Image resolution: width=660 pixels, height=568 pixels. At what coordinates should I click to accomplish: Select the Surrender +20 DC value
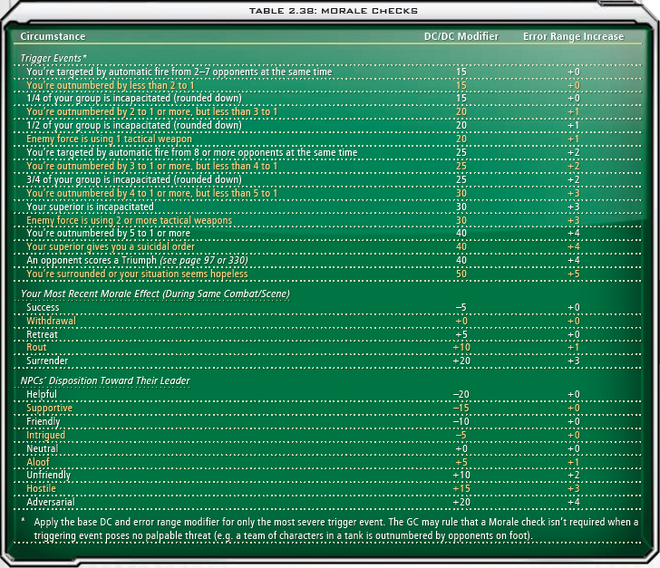point(461,361)
